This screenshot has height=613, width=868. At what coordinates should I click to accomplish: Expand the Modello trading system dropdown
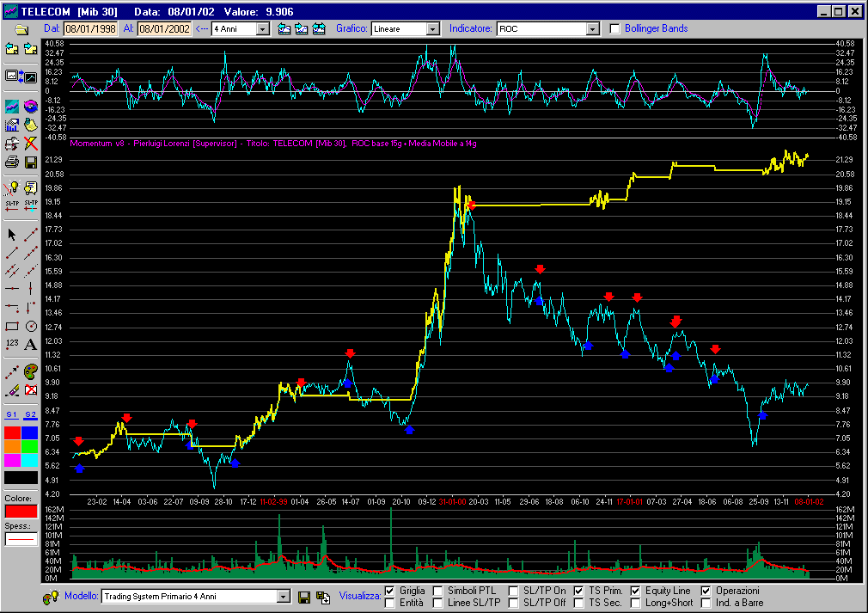pyautogui.click(x=283, y=596)
